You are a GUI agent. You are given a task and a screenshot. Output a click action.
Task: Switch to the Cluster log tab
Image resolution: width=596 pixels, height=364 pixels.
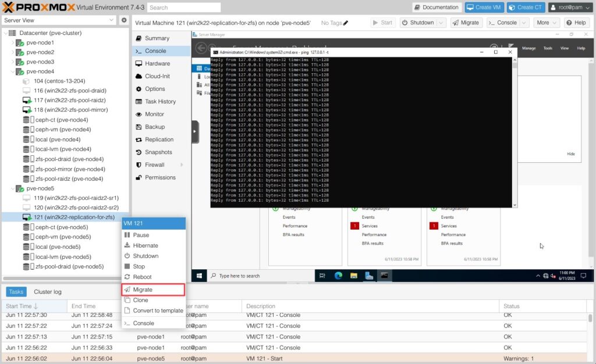pos(48,291)
